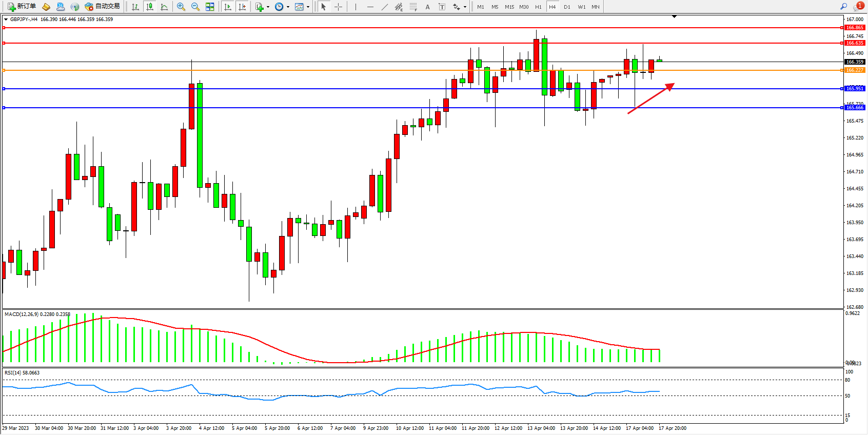Select the H1 timeframe button
868x435 pixels.
tap(538, 7)
